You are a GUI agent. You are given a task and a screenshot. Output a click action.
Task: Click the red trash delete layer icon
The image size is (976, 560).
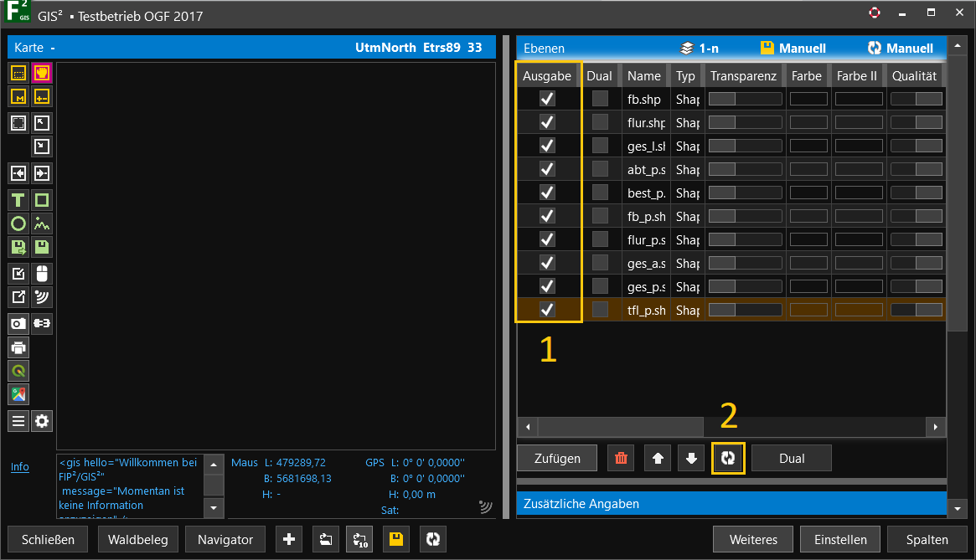(621, 458)
